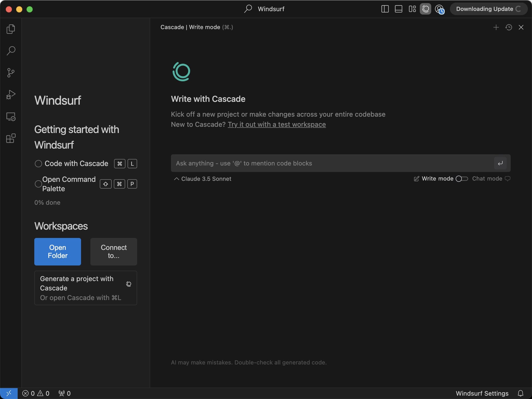Screen dimensions: 532x399
Task: Switch to Chat mode label
Action: tap(487, 179)
